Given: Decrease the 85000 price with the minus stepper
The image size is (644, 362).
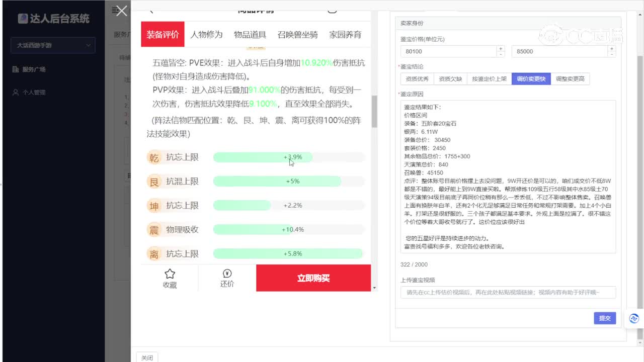Looking at the screenshot, I should [x=611, y=53].
